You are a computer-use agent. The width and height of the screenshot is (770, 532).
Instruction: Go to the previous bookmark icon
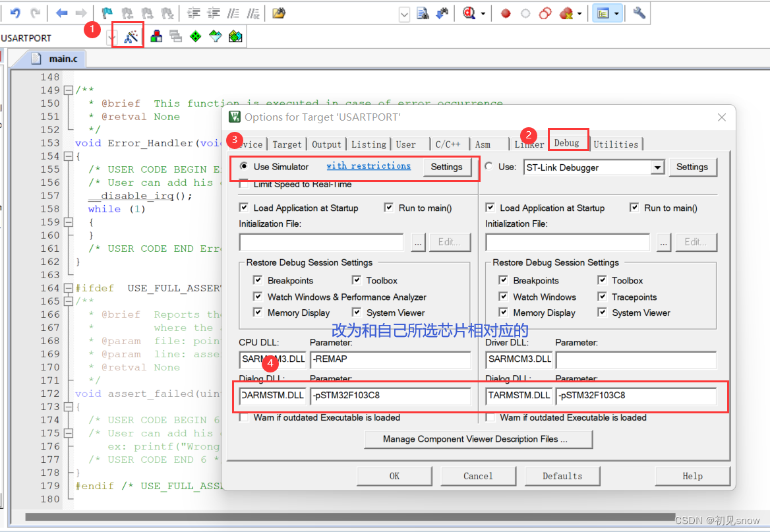(x=127, y=13)
